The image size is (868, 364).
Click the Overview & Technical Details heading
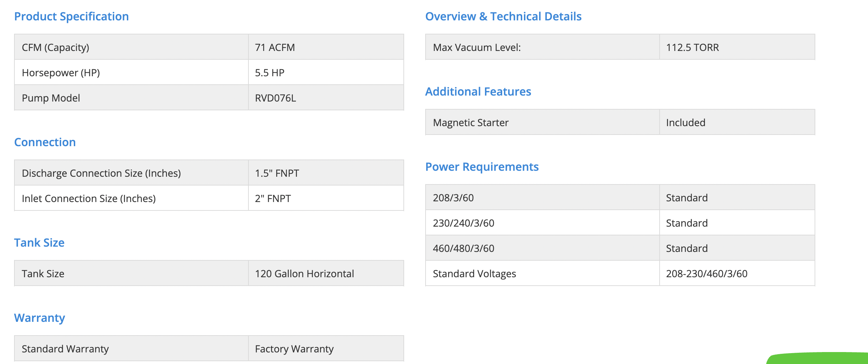click(503, 17)
